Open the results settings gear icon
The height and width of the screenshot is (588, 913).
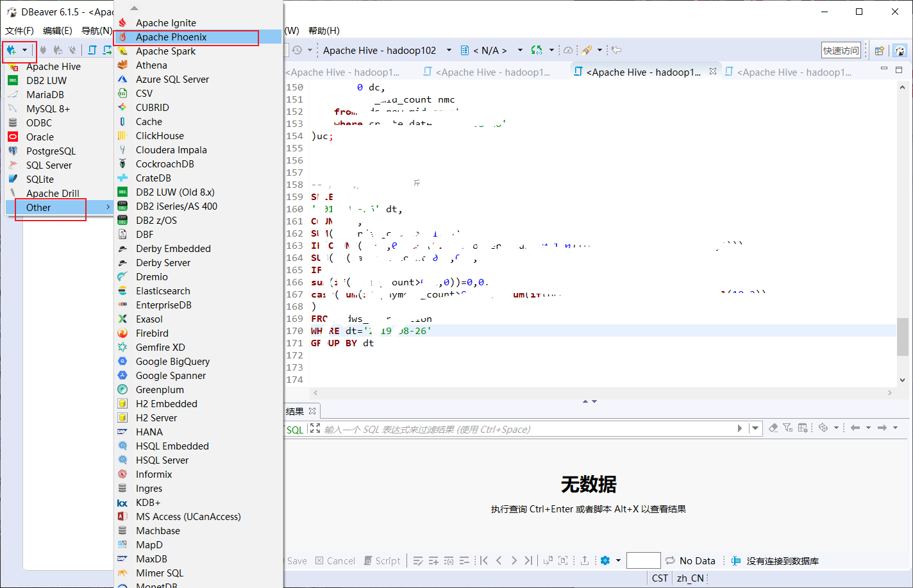click(605, 561)
